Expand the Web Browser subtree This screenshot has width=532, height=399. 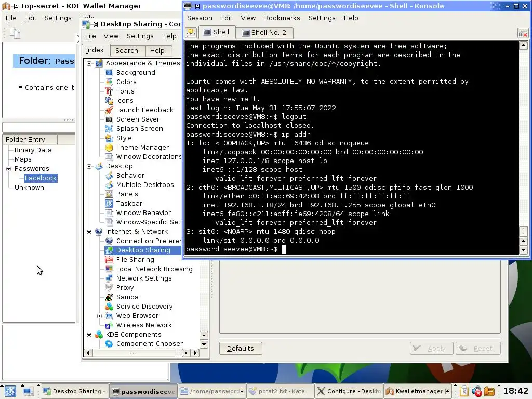click(x=99, y=316)
